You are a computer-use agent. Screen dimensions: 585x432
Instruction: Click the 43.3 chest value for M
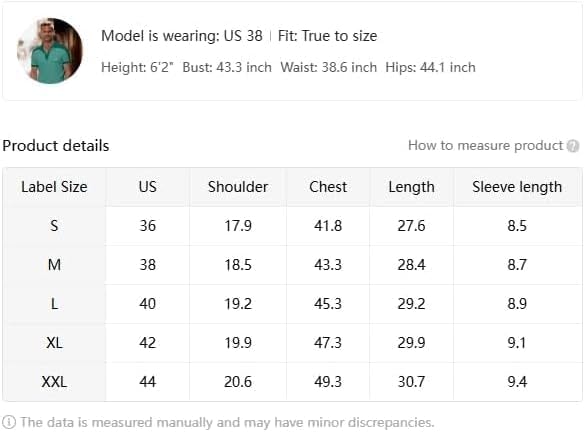pyautogui.click(x=328, y=265)
